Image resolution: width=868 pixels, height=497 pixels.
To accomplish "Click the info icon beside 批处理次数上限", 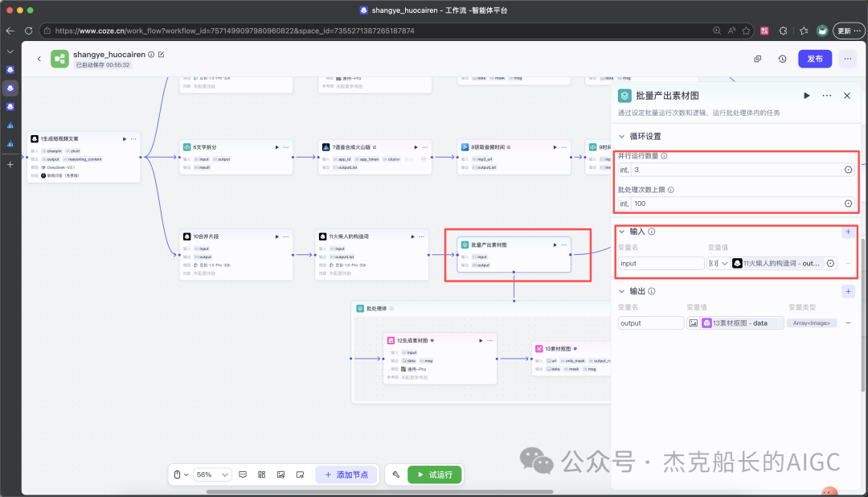I will click(x=670, y=190).
